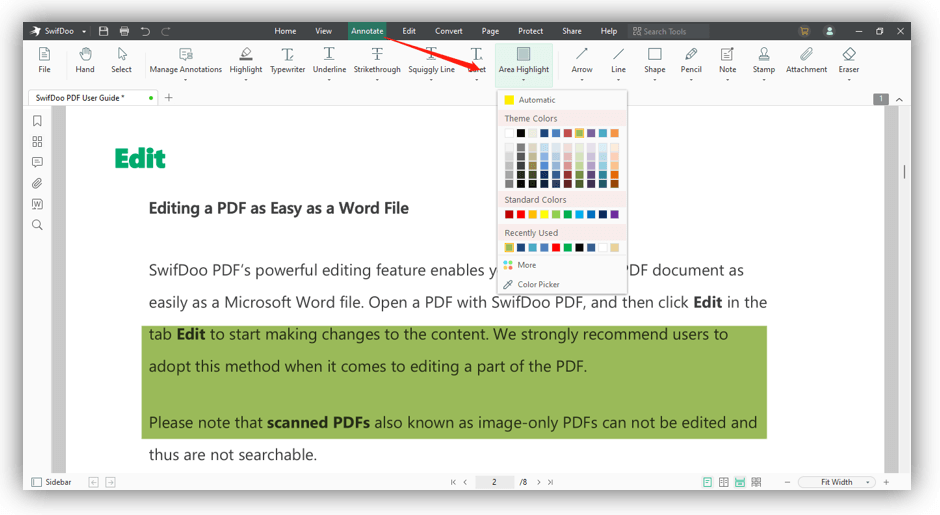
Task: Click the Search Tools field
Action: (668, 31)
